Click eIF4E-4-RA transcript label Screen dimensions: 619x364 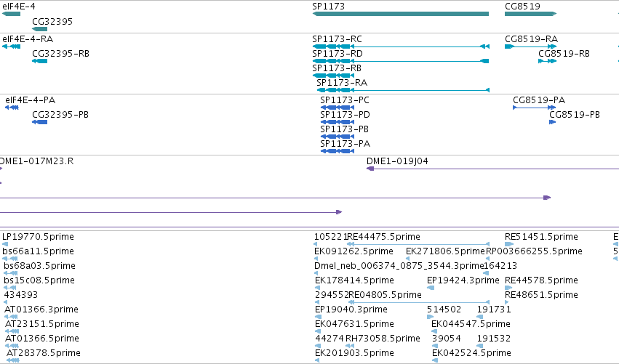click(28, 39)
